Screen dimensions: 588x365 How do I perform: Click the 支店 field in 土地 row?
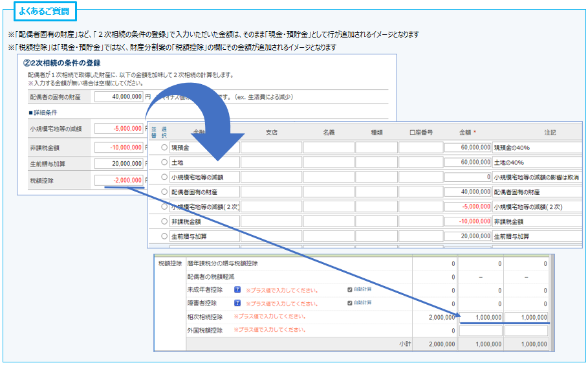(x=271, y=162)
